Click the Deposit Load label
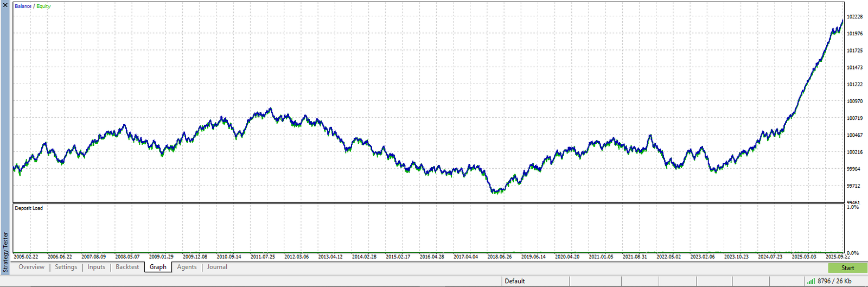The image size is (868, 287). click(29, 208)
